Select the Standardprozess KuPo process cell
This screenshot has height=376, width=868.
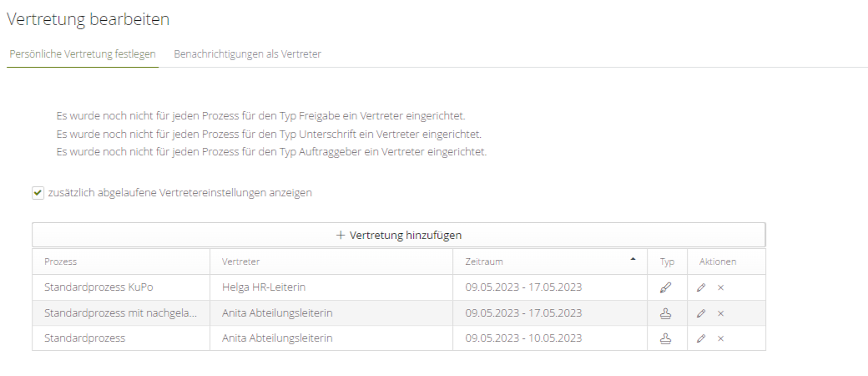pyautogui.click(x=99, y=287)
